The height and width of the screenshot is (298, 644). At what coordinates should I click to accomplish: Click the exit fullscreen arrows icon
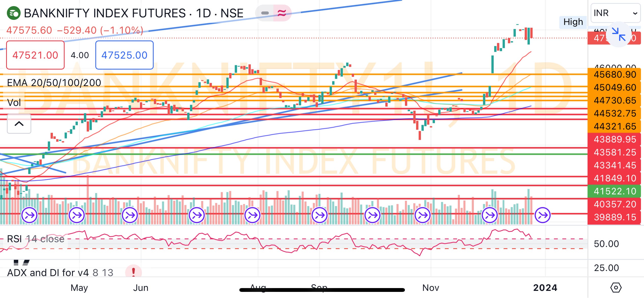coord(618,34)
